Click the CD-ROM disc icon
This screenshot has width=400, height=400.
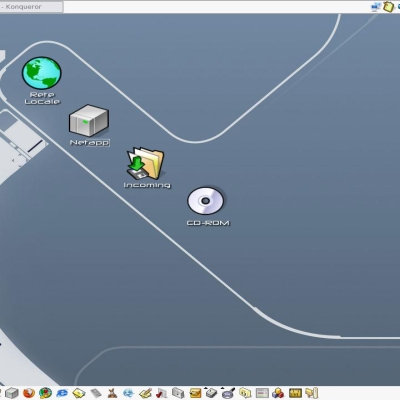click(x=205, y=201)
